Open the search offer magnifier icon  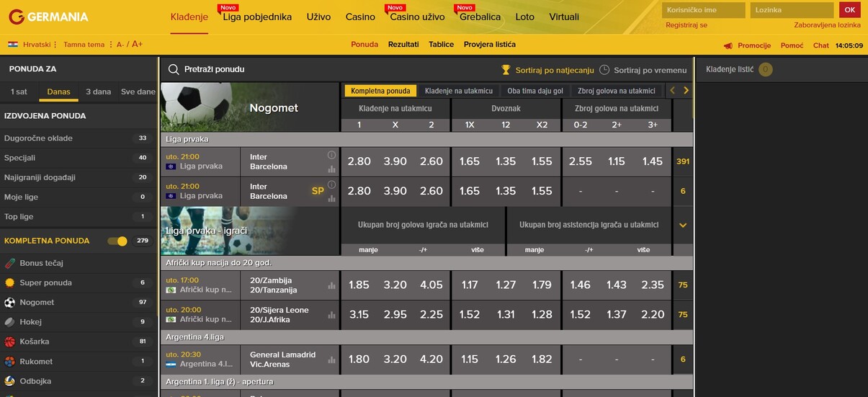click(174, 70)
